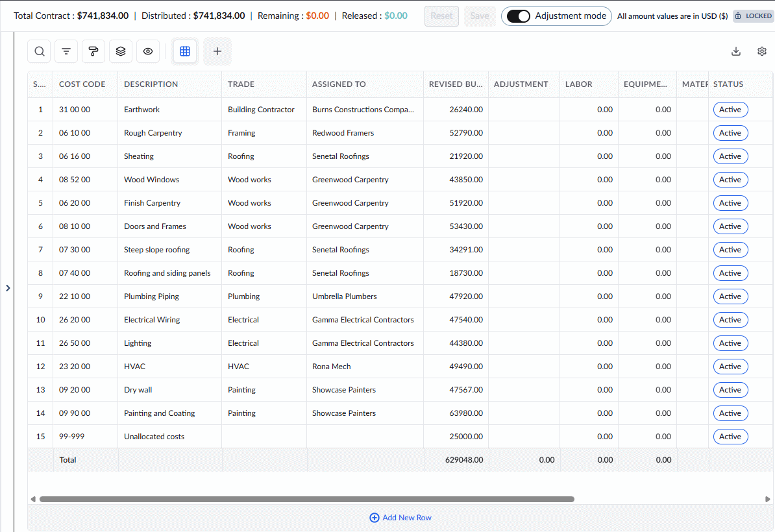Open the settings gear icon
Viewport: 775px width, 532px height.
click(x=761, y=51)
